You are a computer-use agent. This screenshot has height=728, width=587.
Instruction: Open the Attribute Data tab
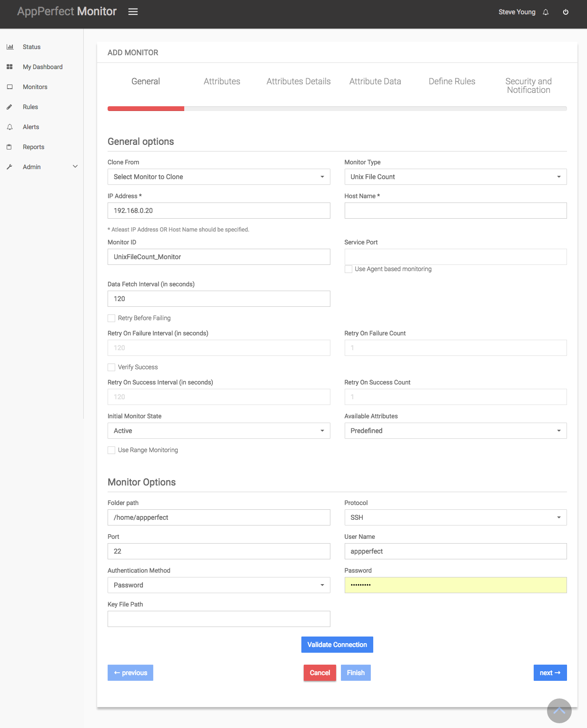coord(375,81)
